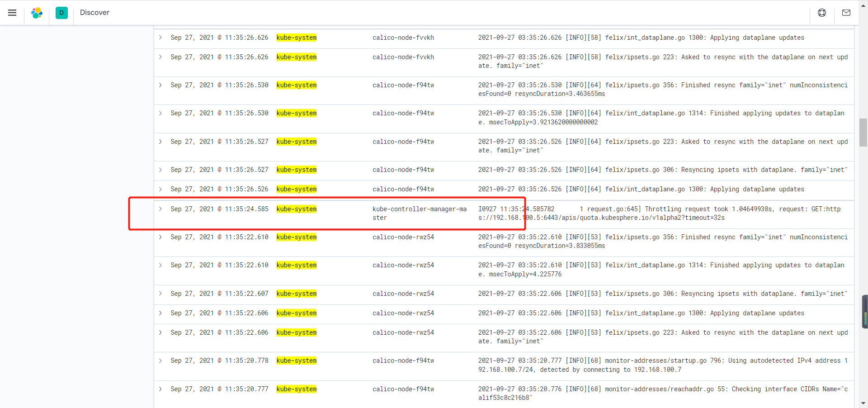Expand the 11:35:26.530 Finished applying updates row
The height and width of the screenshot is (408, 868).
point(160,113)
